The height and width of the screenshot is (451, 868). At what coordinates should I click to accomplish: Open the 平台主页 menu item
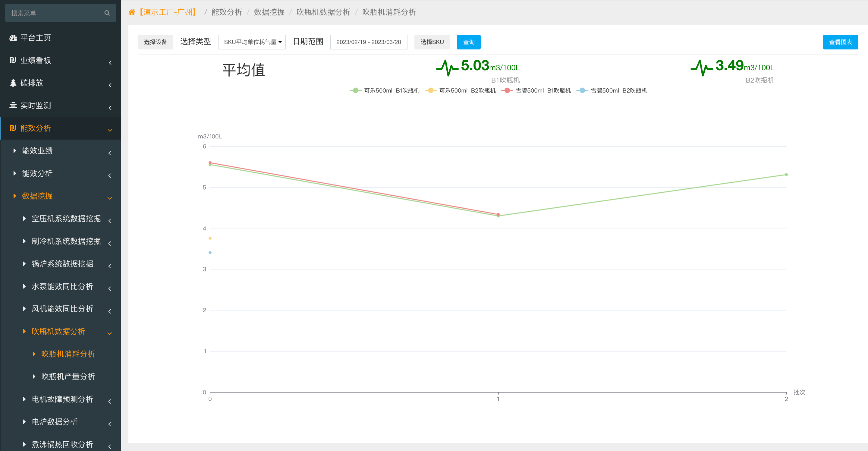point(61,38)
